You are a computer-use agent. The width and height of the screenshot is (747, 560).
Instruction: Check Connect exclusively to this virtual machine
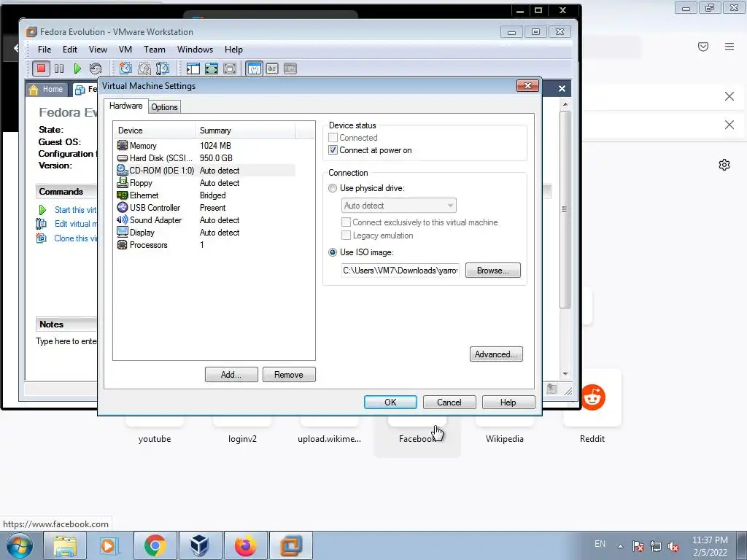347,222
